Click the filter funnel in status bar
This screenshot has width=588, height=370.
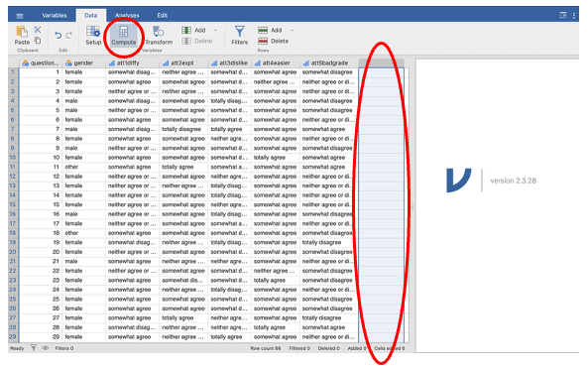pyautogui.click(x=34, y=348)
